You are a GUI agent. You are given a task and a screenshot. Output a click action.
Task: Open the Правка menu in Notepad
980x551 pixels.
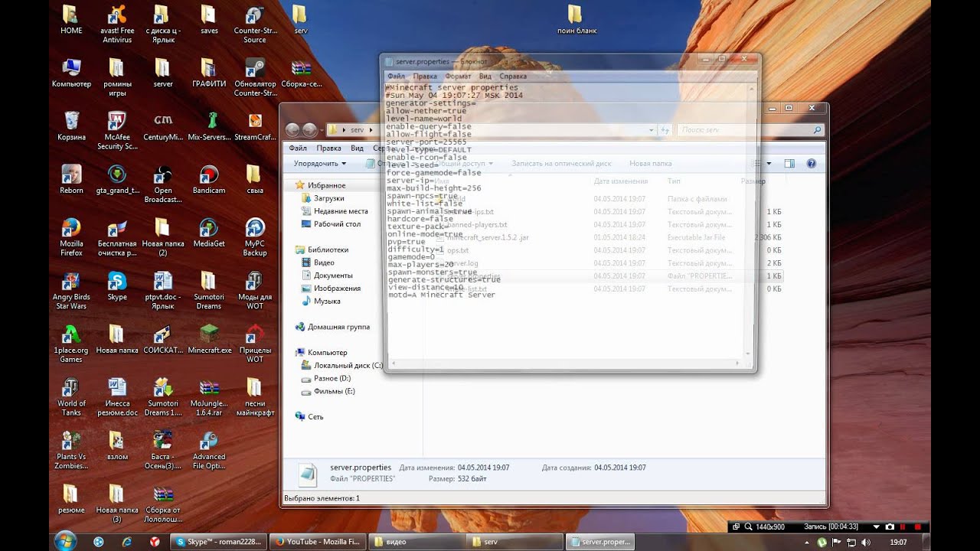[425, 77]
